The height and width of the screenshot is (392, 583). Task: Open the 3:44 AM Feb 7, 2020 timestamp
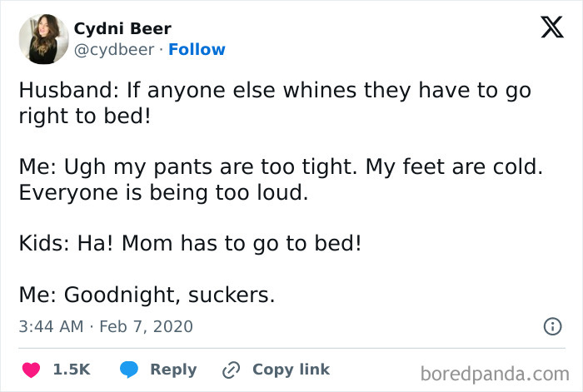click(x=106, y=327)
